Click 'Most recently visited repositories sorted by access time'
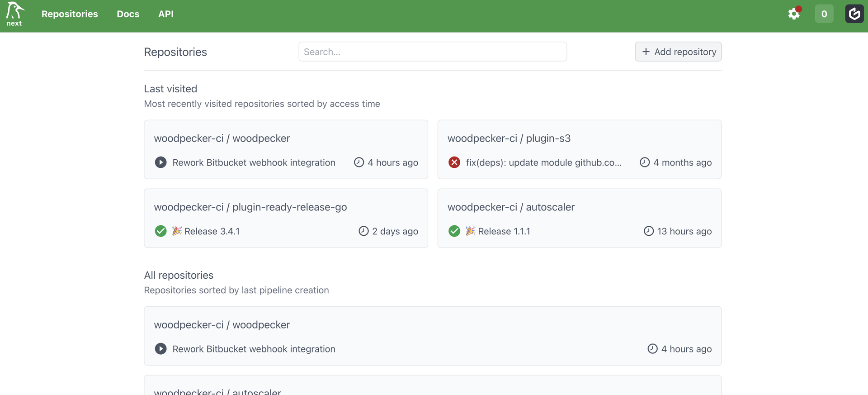Screen dimensions: 868x395 point(262,104)
